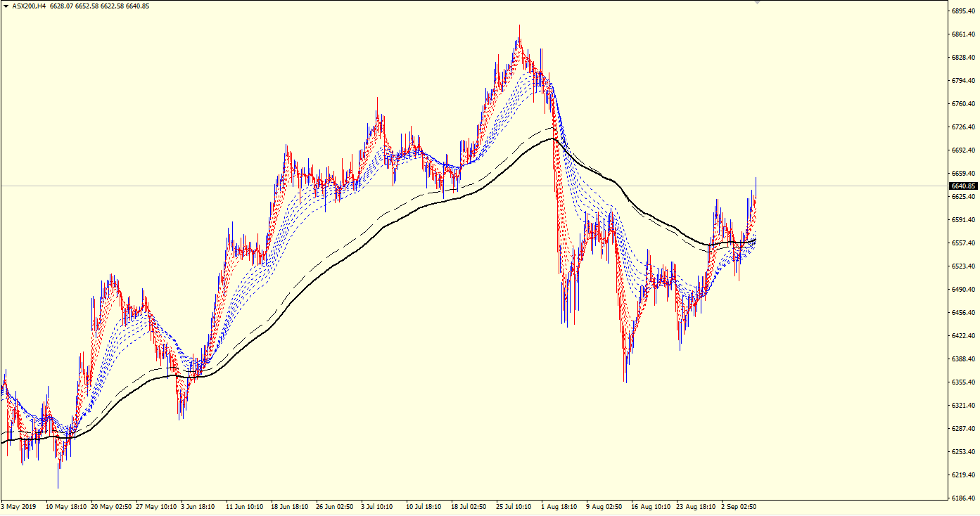Click the 18 Jun 18:10 time label
Image resolution: width=980 pixels, height=516 pixels.
[x=291, y=506]
